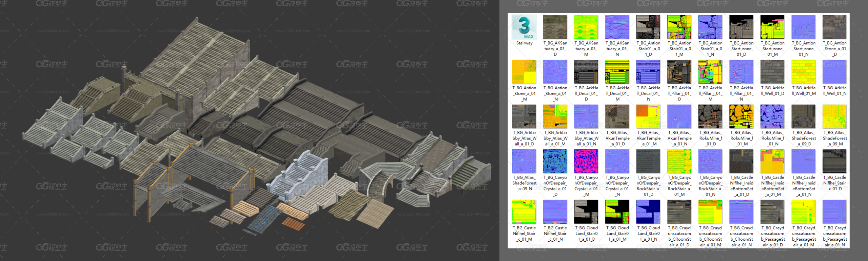The height and width of the screenshot is (261, 868).
Task: Click the T_BG_CanyonOfDespair_RockStair_a_01_N thumbnail
Action: [710, 162]
